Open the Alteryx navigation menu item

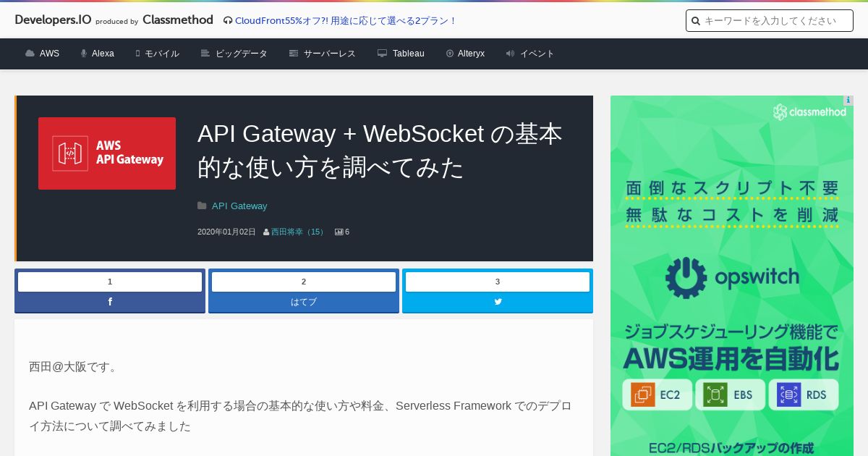472,54
